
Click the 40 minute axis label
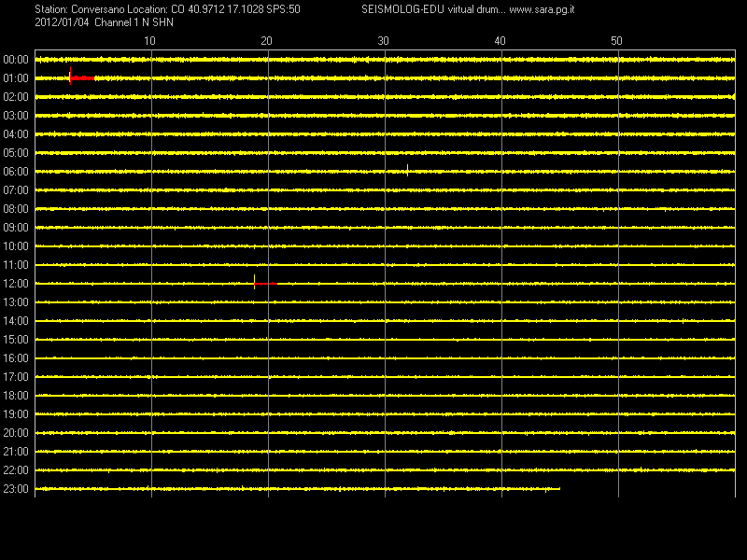pyautogui.click(x=500, y=41)
